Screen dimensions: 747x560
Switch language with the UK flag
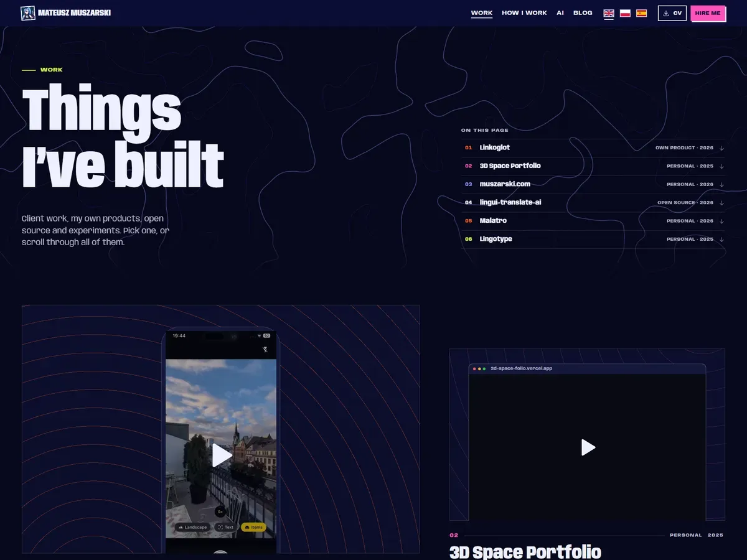click(609, 13)
